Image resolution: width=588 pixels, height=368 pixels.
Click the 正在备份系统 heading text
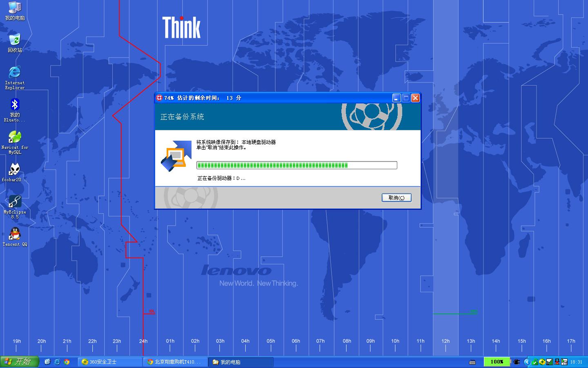[182, 117]
